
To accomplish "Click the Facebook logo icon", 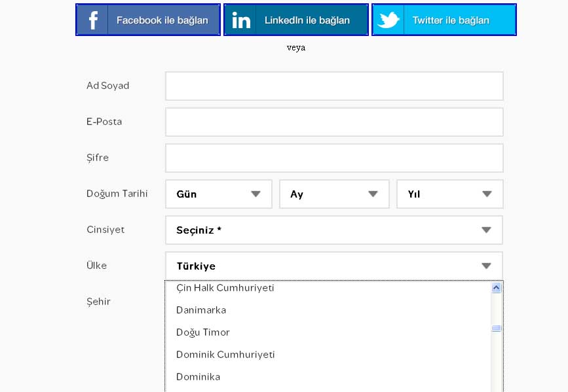I will pyautogui.click(x=93, y=20).
